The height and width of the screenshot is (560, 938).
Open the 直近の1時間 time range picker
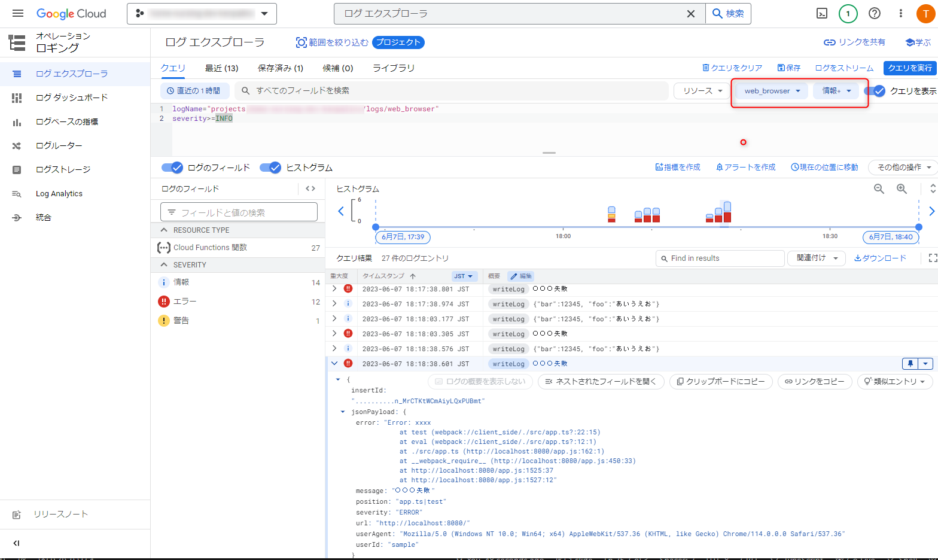click(x=194, y=91)
